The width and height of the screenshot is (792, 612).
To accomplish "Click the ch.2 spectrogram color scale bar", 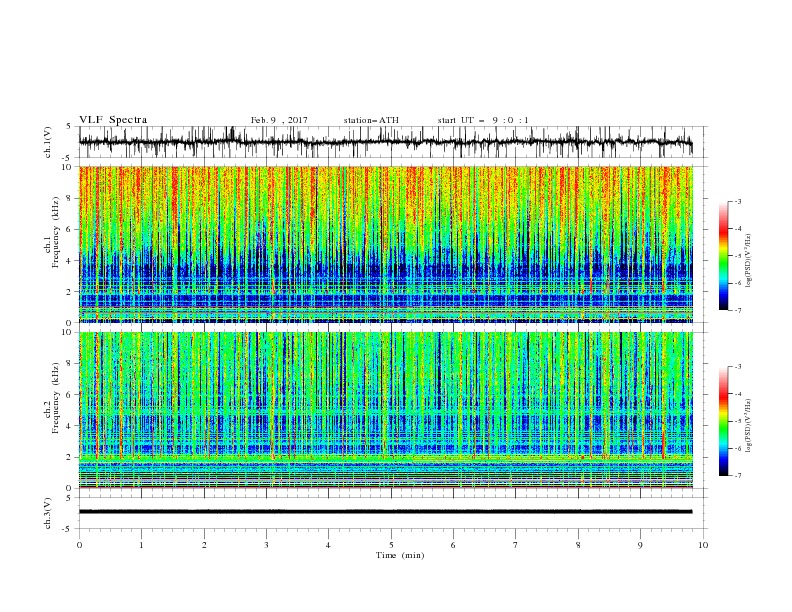I will click(723, 421).
